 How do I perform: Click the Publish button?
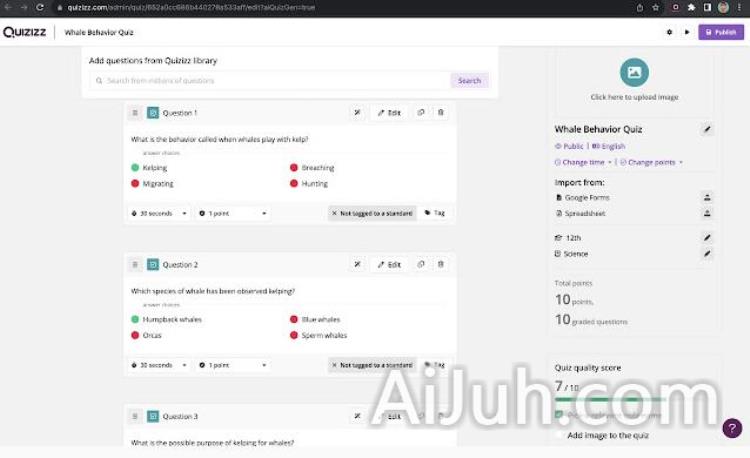pos(721,32)
